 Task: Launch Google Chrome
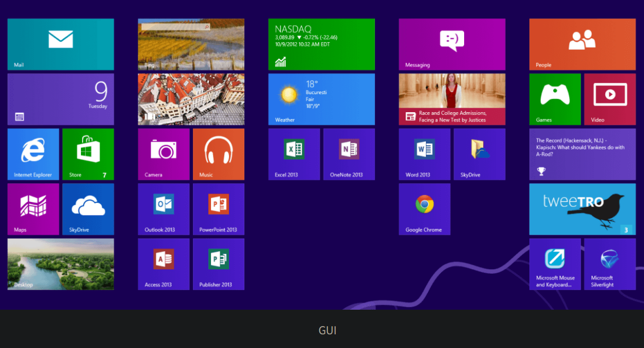tap(425, 209)
